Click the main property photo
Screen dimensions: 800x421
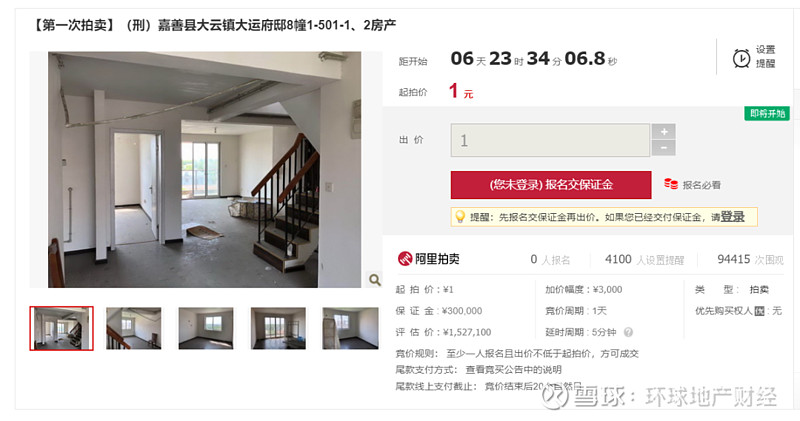click(x=205, y=169)
